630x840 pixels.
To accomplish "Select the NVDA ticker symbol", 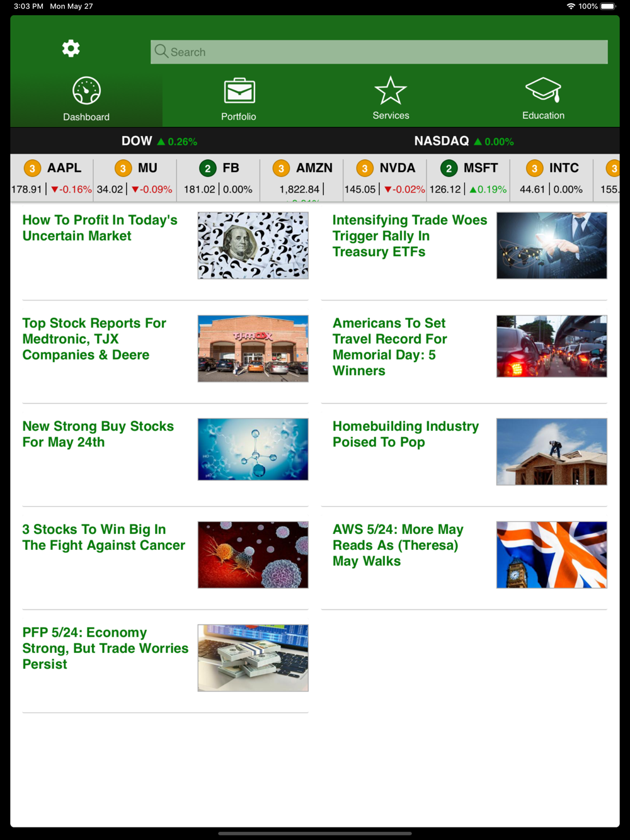I will [398, 168].
